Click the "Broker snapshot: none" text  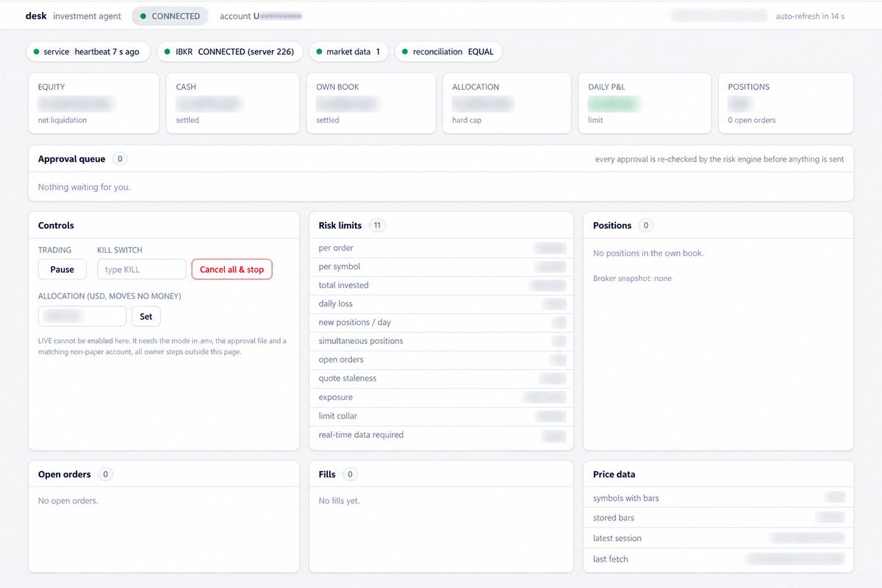click(x=632, y=279)
